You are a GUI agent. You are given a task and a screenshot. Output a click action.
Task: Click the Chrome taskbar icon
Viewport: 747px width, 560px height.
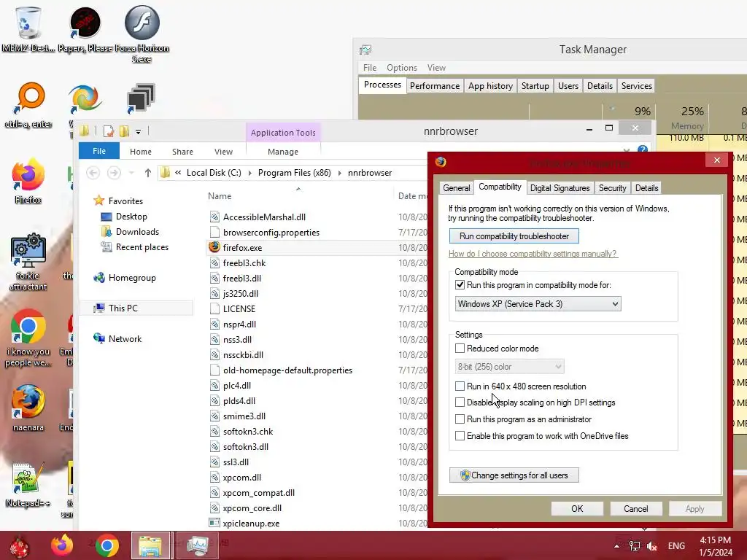tap(107, 545)
